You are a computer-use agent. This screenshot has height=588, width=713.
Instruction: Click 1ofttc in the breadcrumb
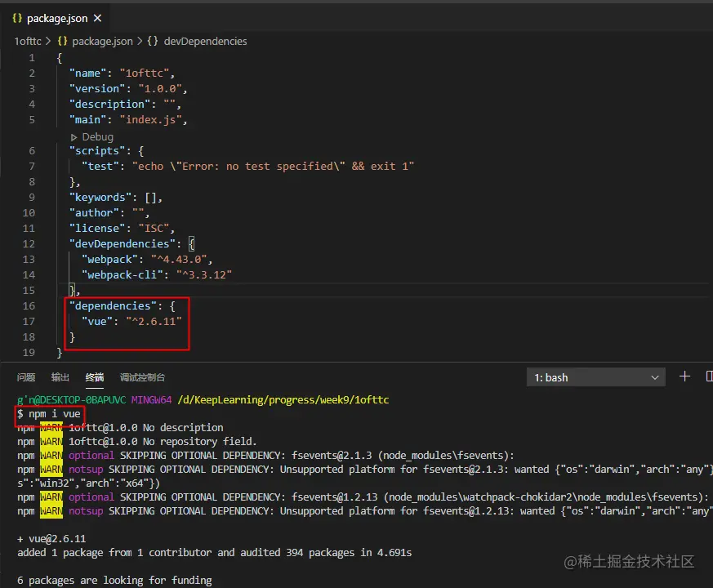tap(28, 42)
